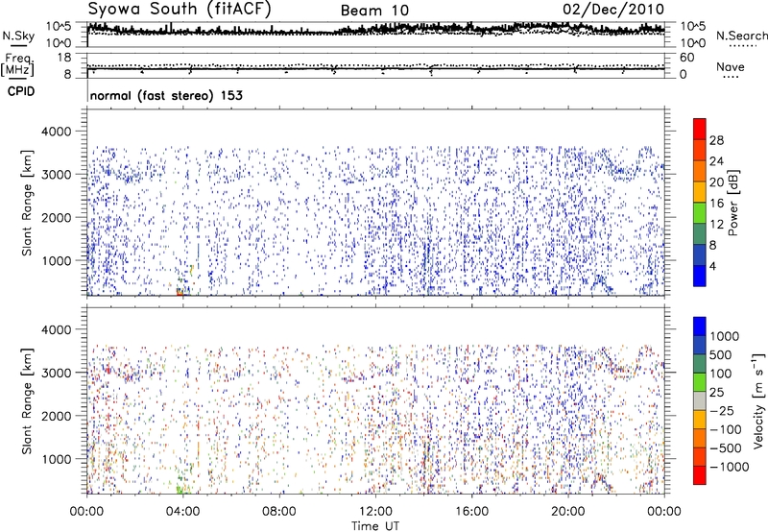Select the teal 8–12 dB Power colorbar segment
The width and height of the screenshot is (768, 532).
(x=700, y=234)
